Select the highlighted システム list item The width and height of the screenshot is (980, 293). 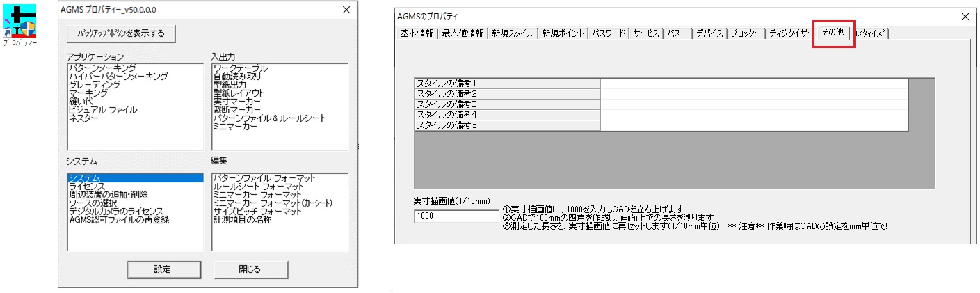[x=136, y=178]
